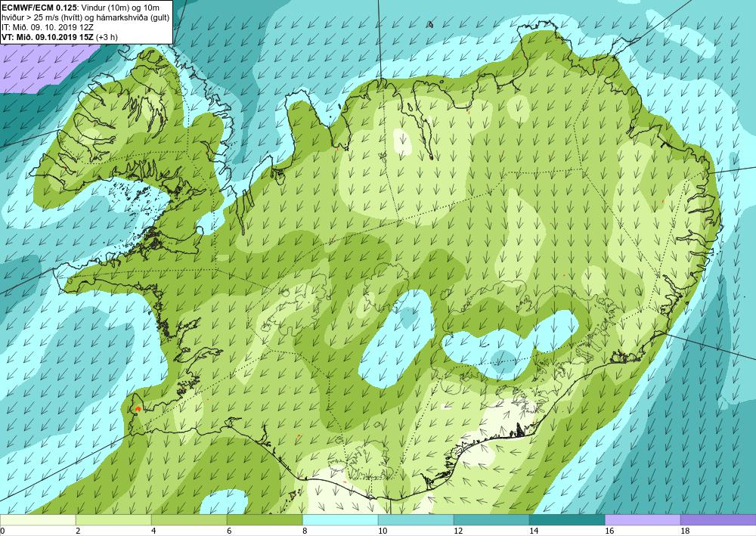Select the light cyan 8–10 m/s legend swatch

point(340,520)
